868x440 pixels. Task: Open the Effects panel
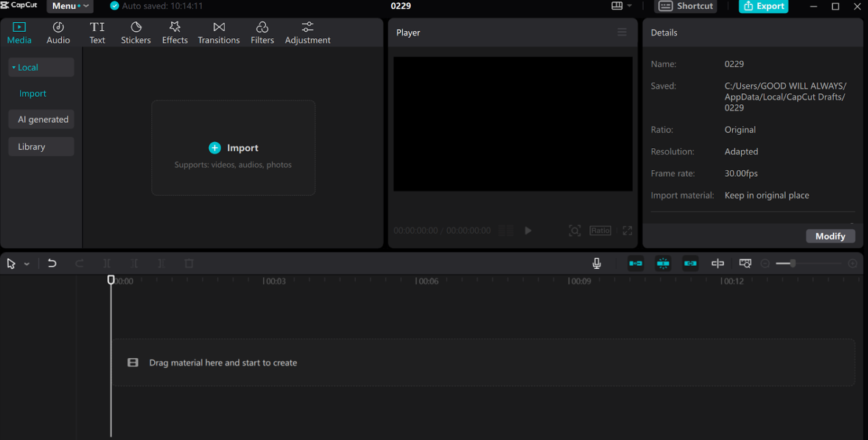coord(174,32)
